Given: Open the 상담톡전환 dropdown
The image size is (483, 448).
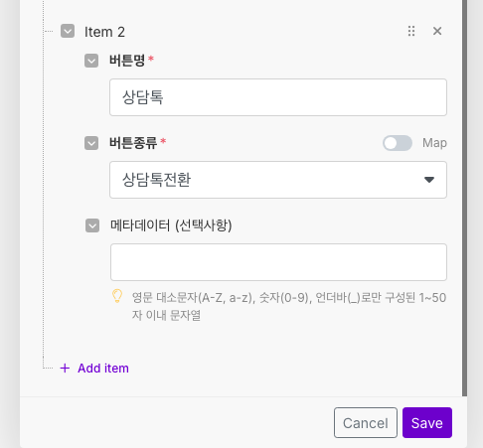Looking at the screenshot, I should pos(278,180).
